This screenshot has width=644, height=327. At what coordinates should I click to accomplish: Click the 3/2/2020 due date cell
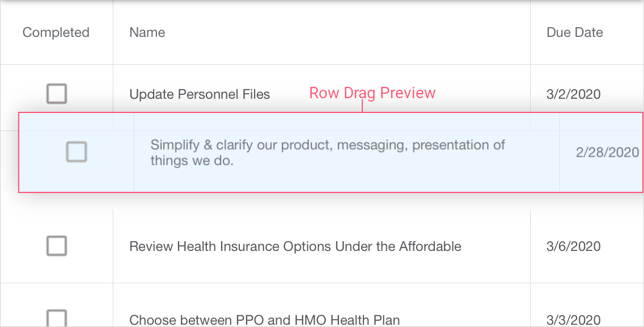(573, 94)
